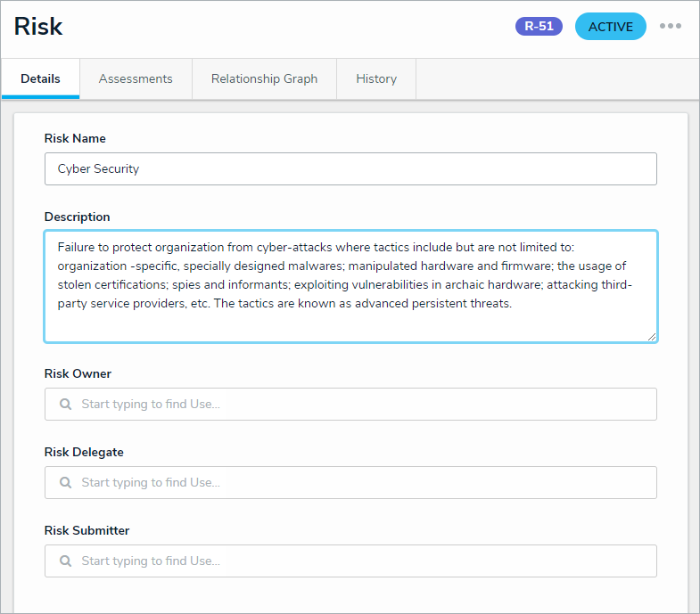Screen dimensions: 700x614
Task: Click the ACTIVE status button
Action: [x=610, y=27]
